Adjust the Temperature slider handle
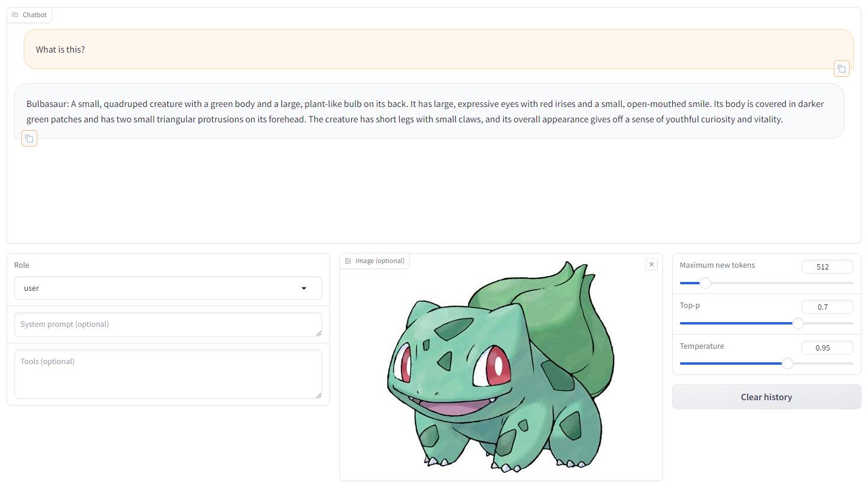The height and width of the screenshot is (490, 868). click(x=788, y=364)
